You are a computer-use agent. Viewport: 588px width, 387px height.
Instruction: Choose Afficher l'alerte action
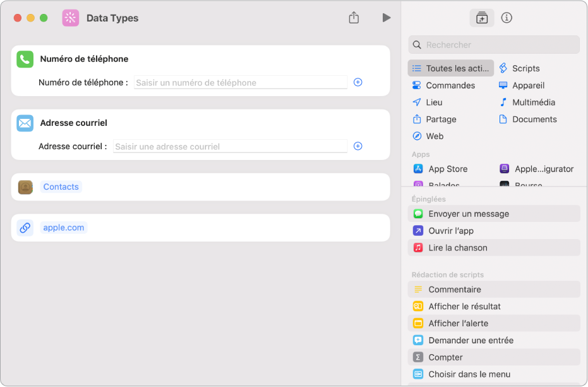tap(494, 323)
